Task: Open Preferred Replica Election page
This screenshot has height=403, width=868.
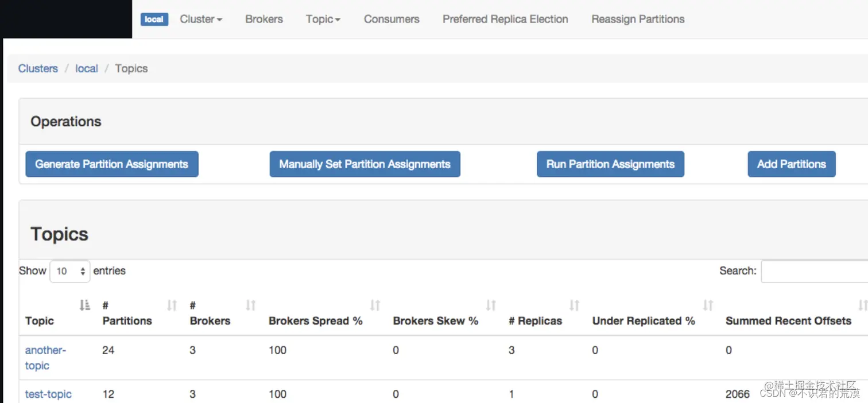Action: (505, 19)
